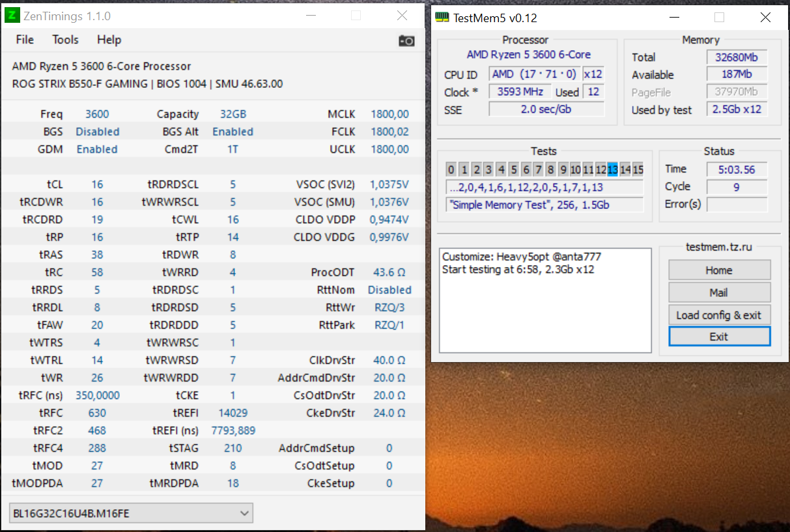The width and height of the screenshot is (790, 532).
Task: Click the ZenTimings green Z app icon
Action: [x=12, y=15]
